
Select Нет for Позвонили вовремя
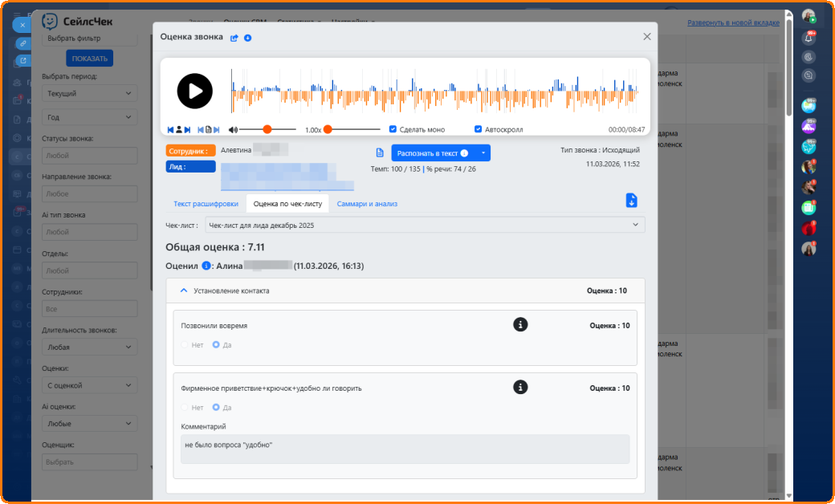pos(185,345)
